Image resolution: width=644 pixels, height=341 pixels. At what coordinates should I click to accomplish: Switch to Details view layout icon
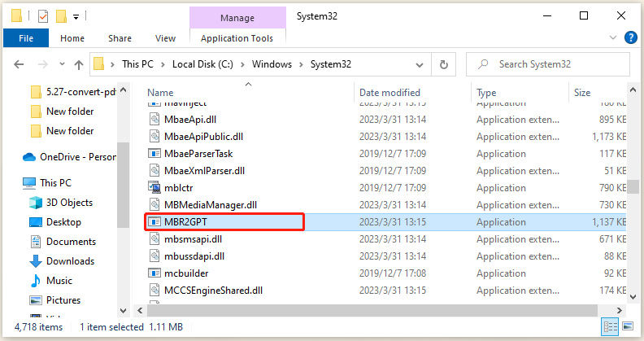pos(610,327)
